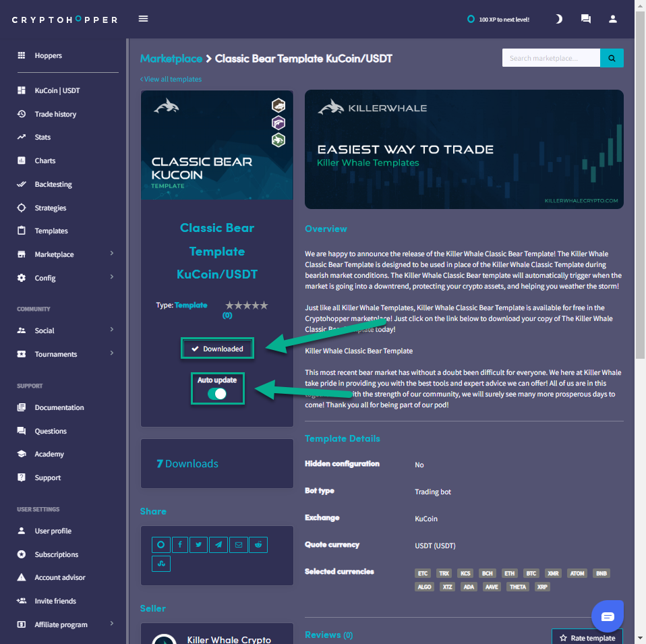Open the user account icon in header
Screen dimensions: 646x644
pyautogui.click(x=612, y=19)
